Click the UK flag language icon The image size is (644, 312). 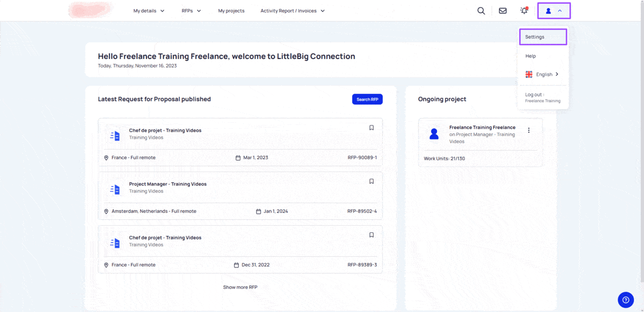529,75
